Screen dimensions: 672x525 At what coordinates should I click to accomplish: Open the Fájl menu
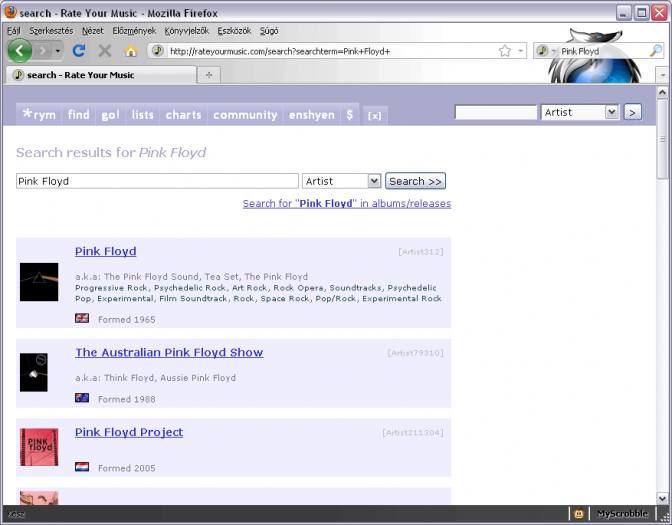coord(13,31)
